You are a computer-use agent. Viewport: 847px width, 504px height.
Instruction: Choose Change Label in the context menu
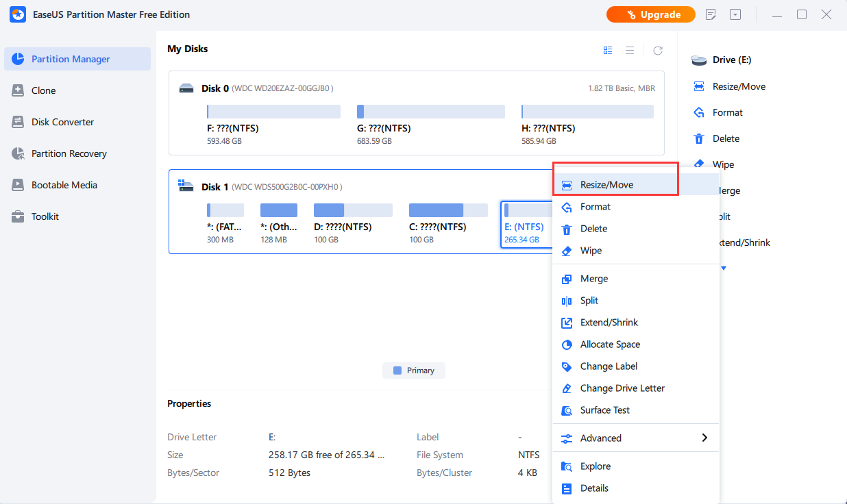[x=636, y=366]
